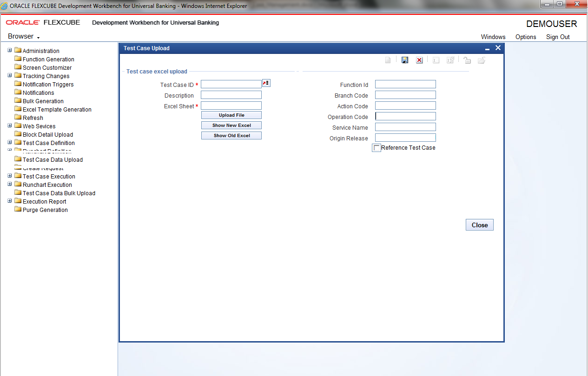
Task: Minimize the Test Case Upload dialog
Action: point(487,48)
